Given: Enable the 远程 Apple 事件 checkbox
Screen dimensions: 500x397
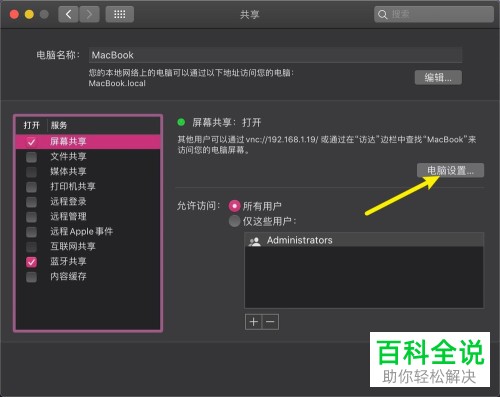Looking at the screenshot, I should 31,232.
